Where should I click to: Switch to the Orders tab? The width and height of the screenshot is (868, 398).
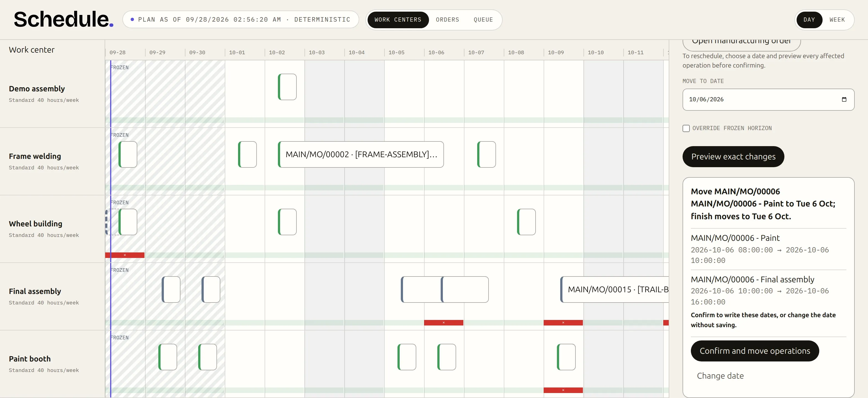(448, 20)
